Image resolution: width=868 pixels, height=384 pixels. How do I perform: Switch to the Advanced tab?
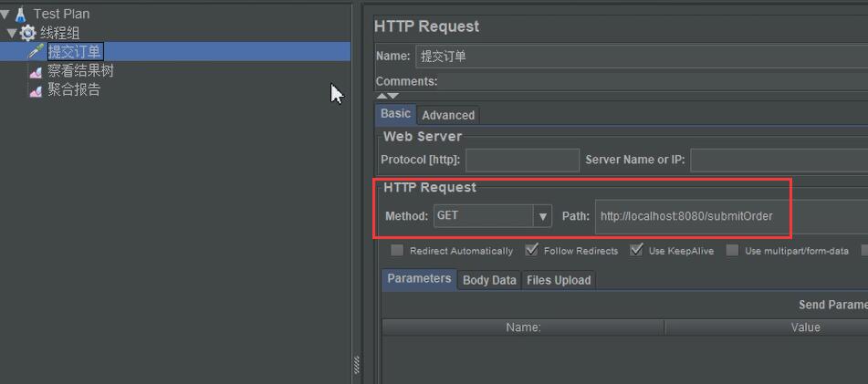448,115
